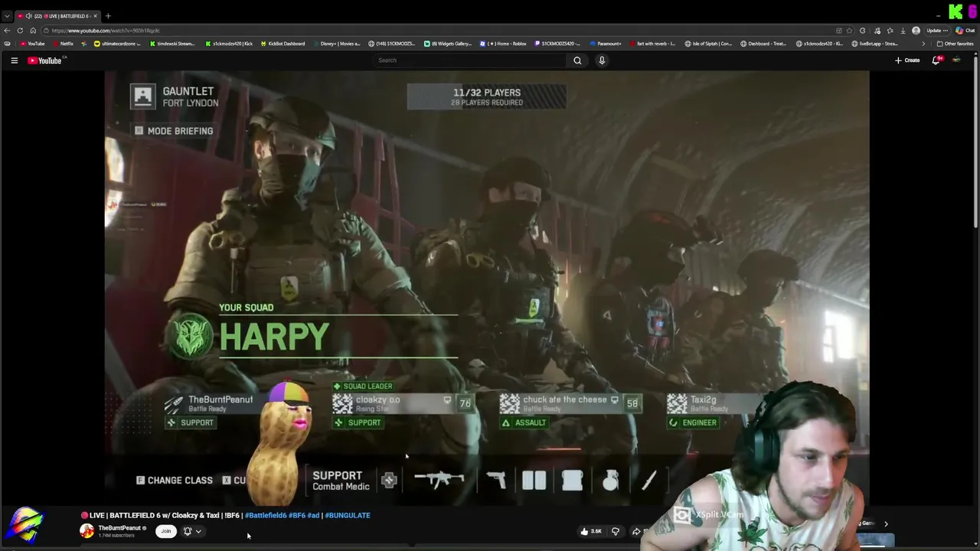Open a new browser tab
Viewport: 980px width, 551px height.
click(x=108, y=16)
